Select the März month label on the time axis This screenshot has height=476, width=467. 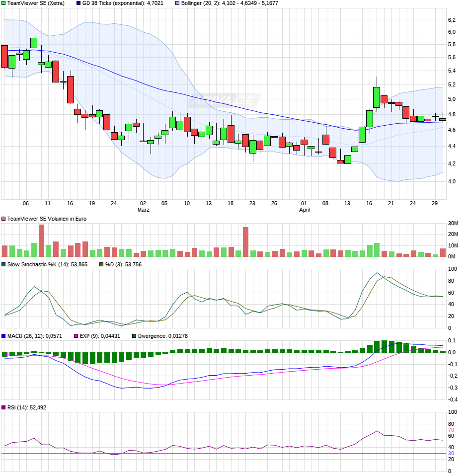click(144, 210)
